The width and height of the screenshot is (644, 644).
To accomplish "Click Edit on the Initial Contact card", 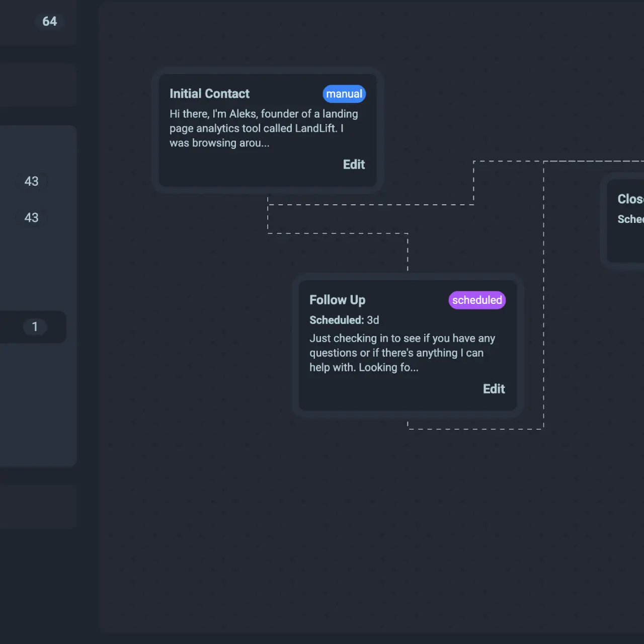I will [354, 165].
